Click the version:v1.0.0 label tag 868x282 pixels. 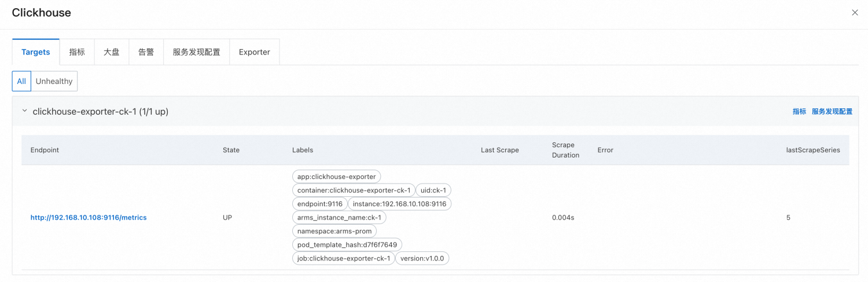[422, 258]
